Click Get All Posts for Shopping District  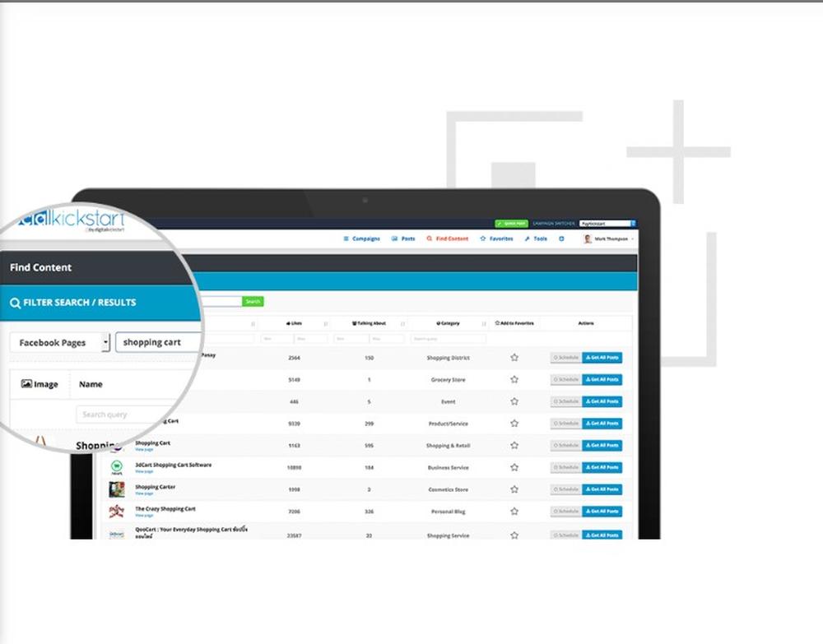pos(602,357)
